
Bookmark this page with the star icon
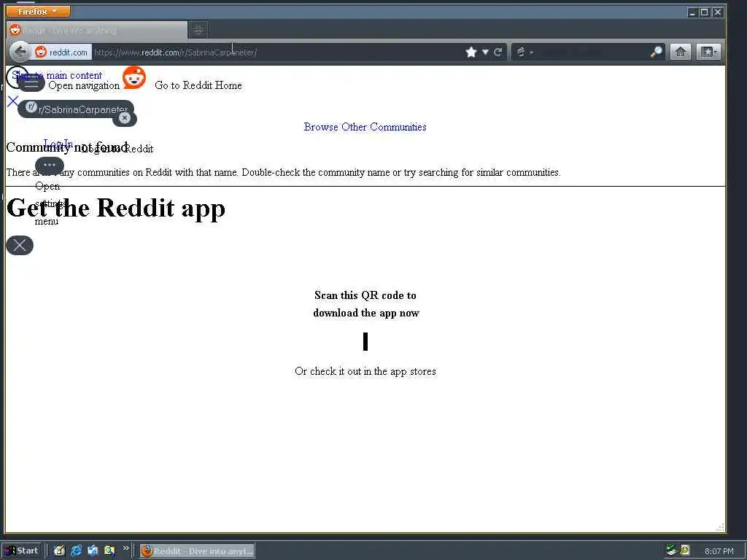(x=471, y=52)
